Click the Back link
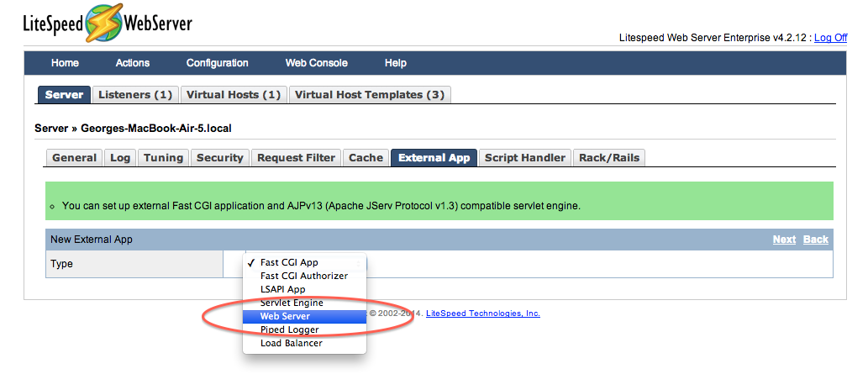This screenshot has width=868, height=390. point(816,240)
